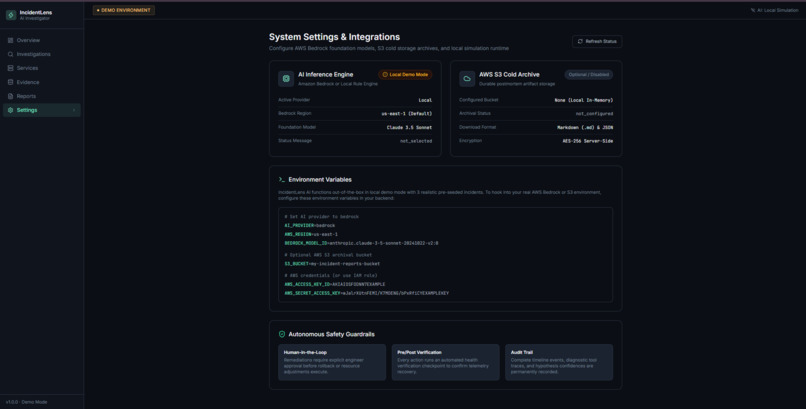The height and width of the screenshot is (409, 806).
Task: Click the Download Format label
Action: 478,127
